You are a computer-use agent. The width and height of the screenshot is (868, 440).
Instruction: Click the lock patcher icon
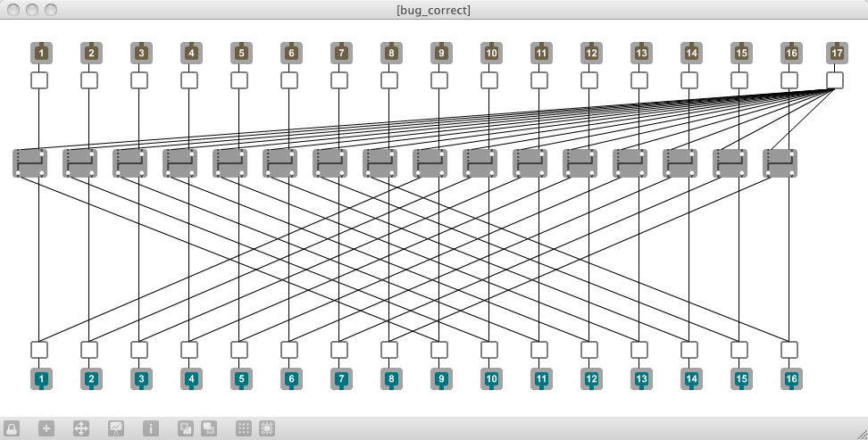(x=12, y=428)
